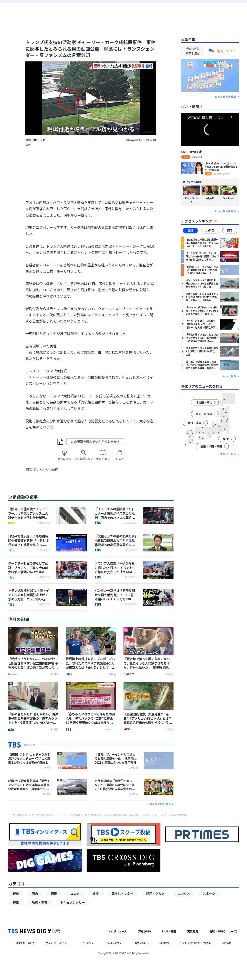
Task: Click the document icon beside the article feedback prompt
Action: 60,442
